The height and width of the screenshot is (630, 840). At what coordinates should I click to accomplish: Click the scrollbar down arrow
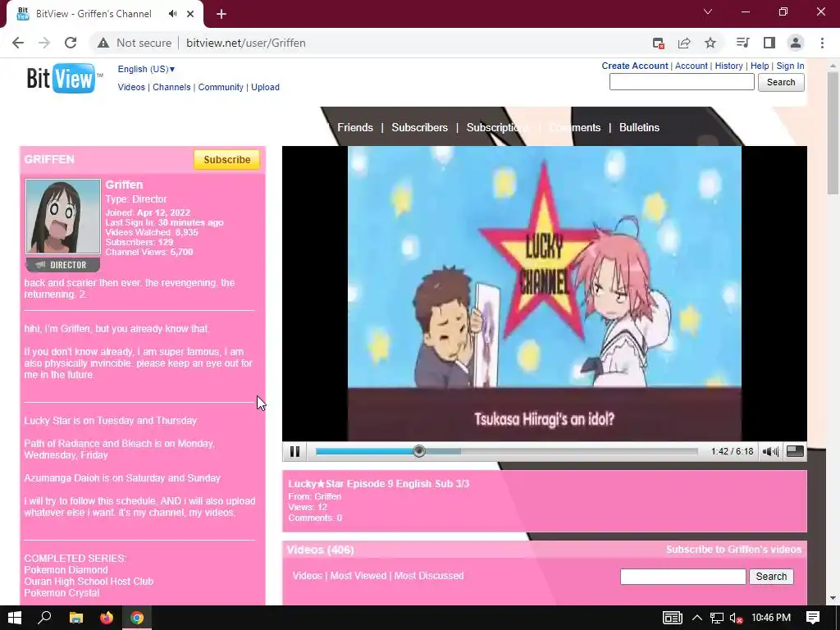coord(833,598)
